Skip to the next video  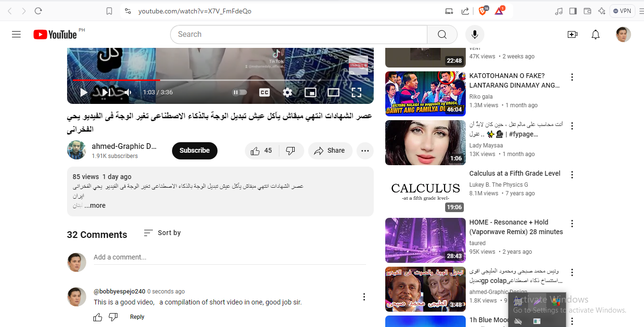pyautogui.click(x=105, y=92)
